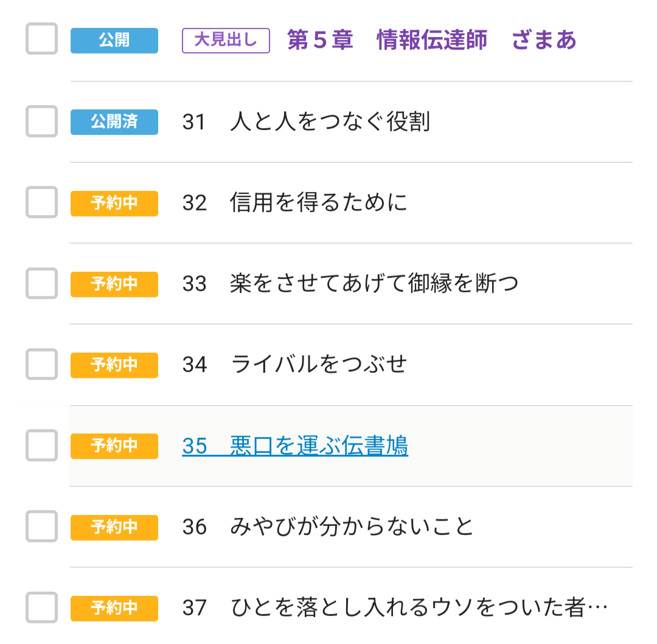The width and height of the screenshot is (657, 644).
Task: Check the box for chapter 5 heading
Action: (41, 39)
